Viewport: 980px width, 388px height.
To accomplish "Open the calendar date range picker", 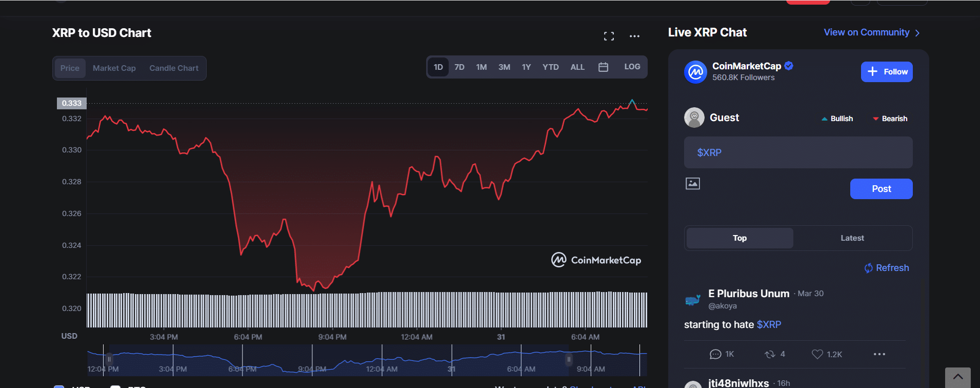I will click(x=603, y=67).
